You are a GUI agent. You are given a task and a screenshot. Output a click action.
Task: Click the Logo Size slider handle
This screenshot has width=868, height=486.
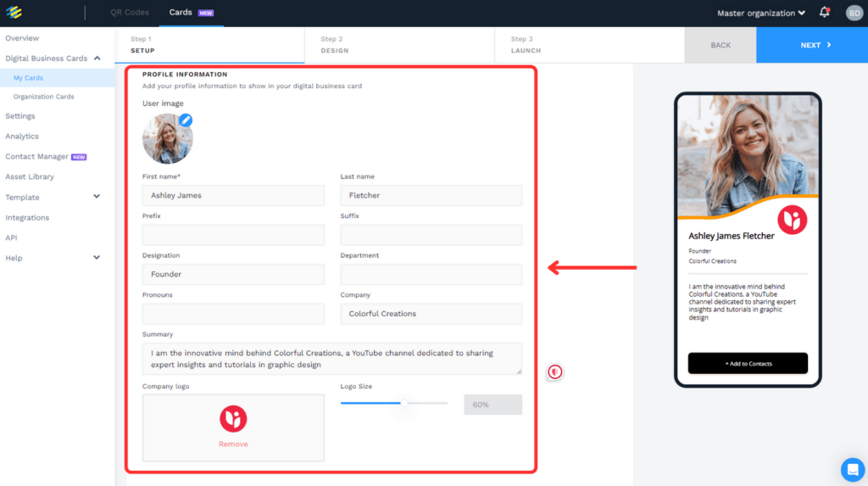click(404, 404)
